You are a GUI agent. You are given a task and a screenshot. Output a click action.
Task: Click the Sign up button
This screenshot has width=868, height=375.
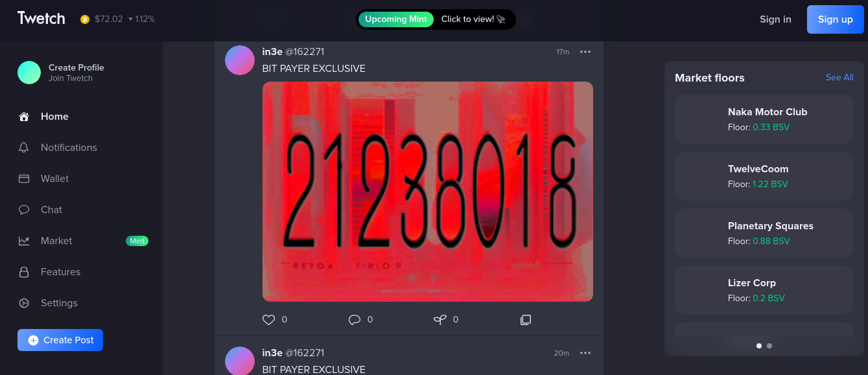[x=836, y=19]
